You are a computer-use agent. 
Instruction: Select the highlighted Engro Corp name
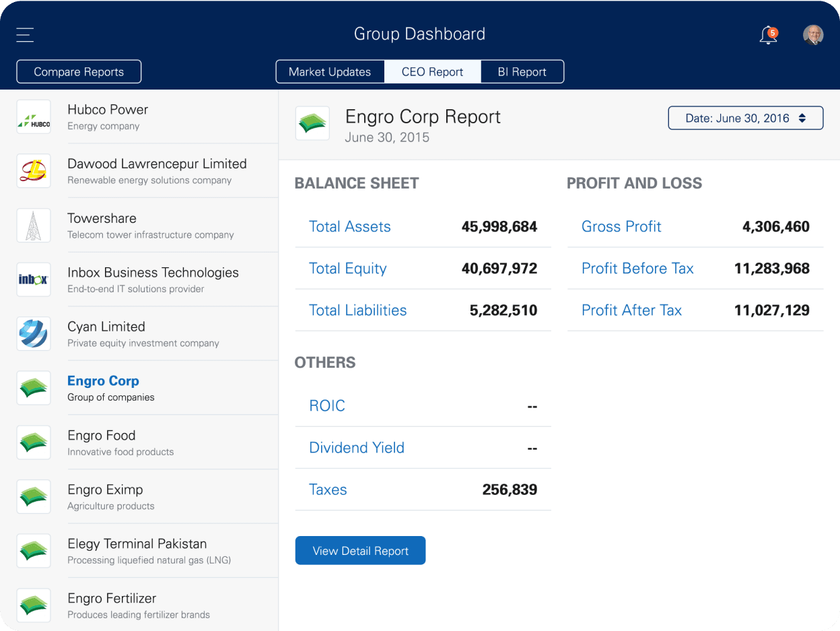tap(103, 381)
